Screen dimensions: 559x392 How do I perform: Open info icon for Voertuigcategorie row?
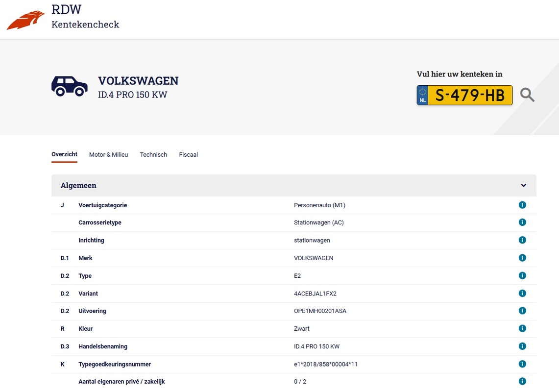(522, 205)
